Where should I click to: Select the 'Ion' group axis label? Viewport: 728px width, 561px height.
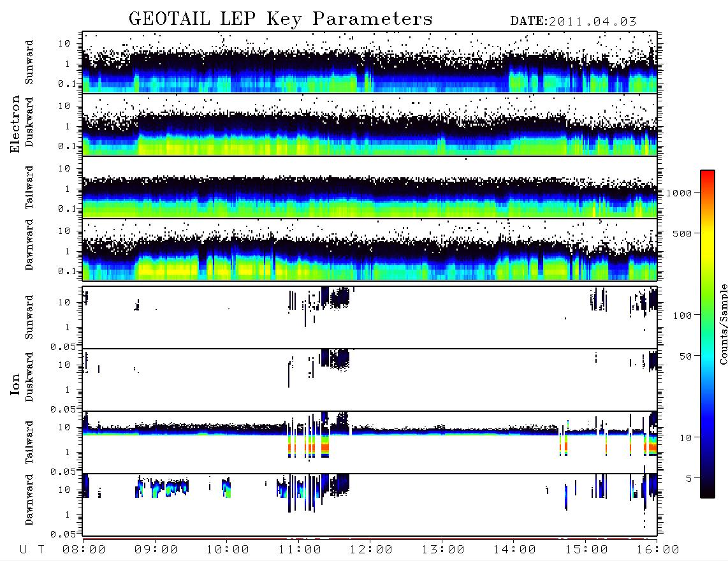(x=15, y=384)
